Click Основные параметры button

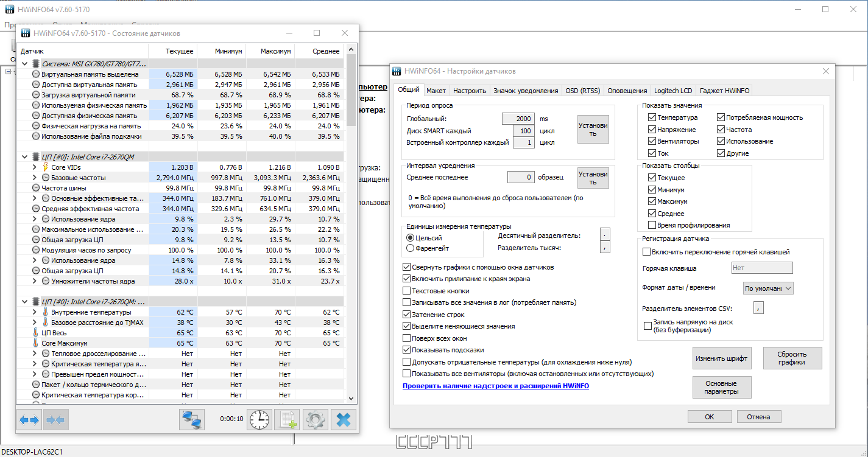click(722, 387)
